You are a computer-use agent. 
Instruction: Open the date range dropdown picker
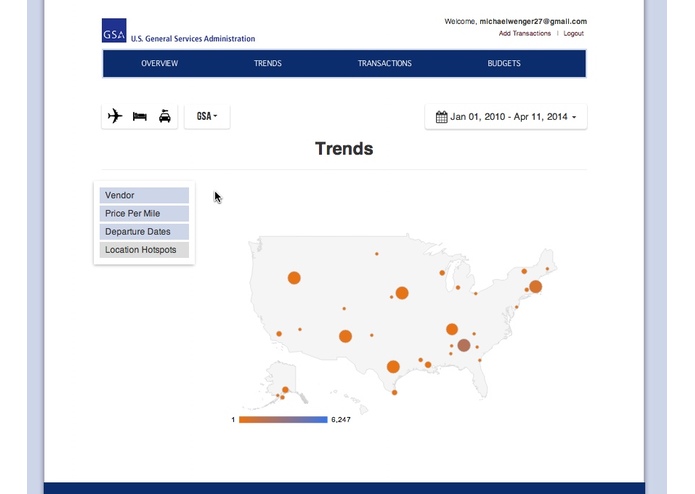pos(506,117)
